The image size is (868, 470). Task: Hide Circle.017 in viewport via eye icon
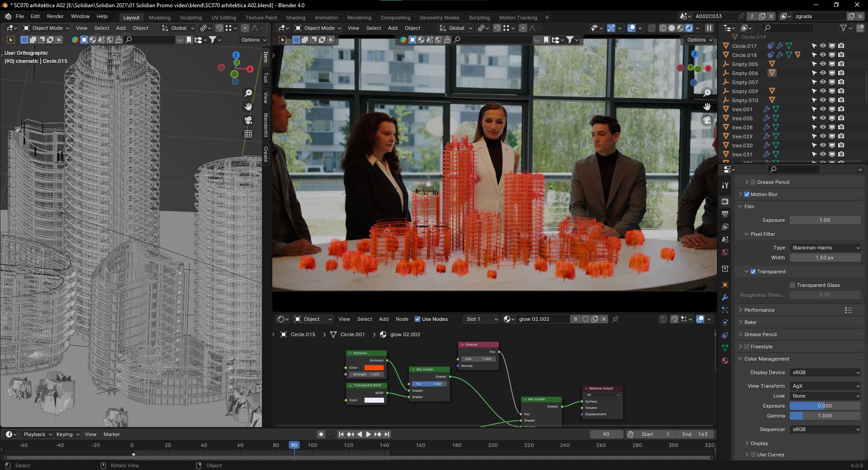tap(823, 46)
